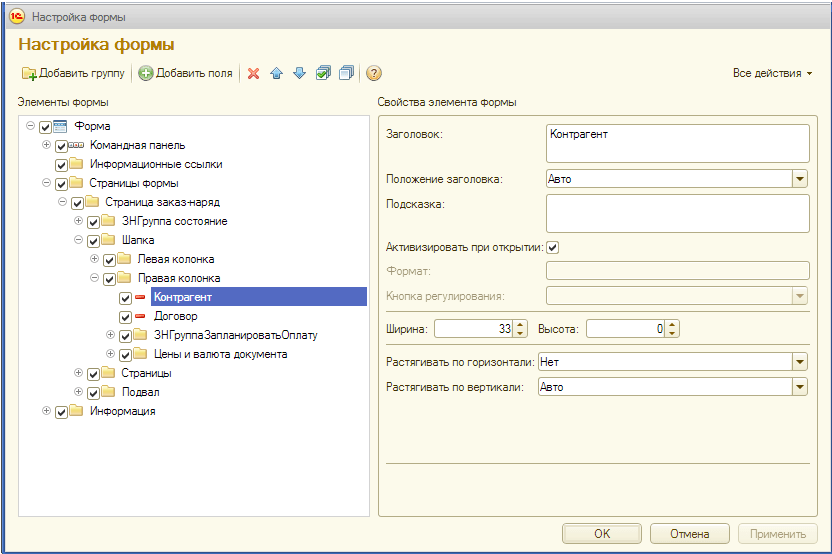Select Левая колонка tree item

click(176, 259)
